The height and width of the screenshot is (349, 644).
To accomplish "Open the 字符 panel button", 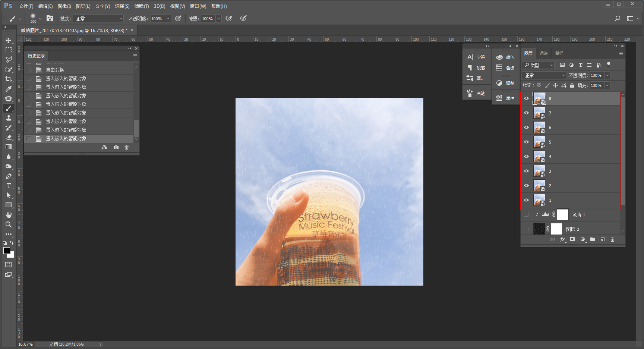I will [x=476, y=57].
